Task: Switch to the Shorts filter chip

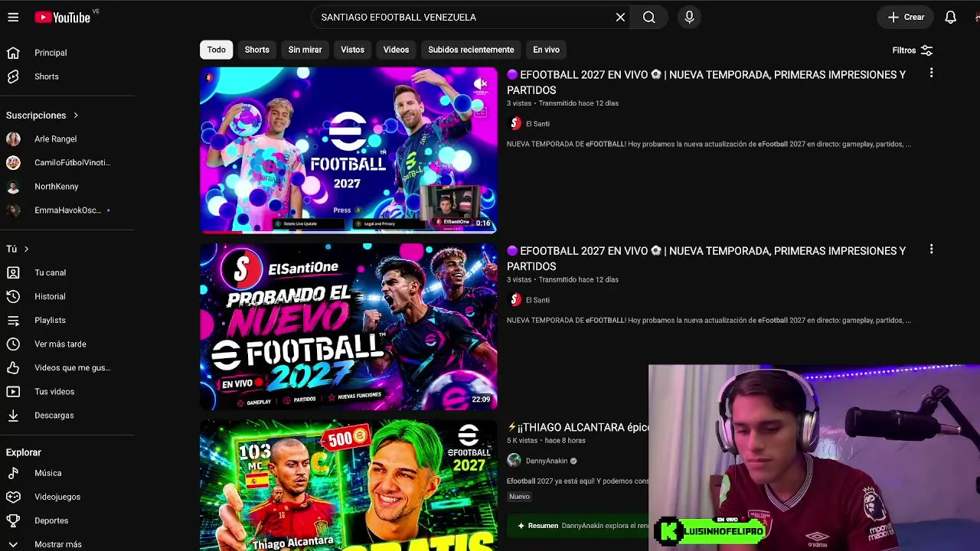Action: point(257,50)
